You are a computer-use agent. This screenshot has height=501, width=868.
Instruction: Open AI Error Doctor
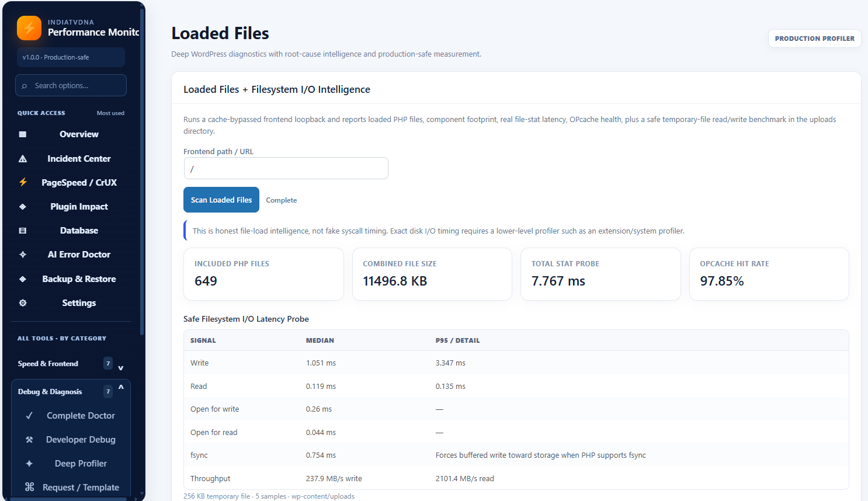[71, 255]
